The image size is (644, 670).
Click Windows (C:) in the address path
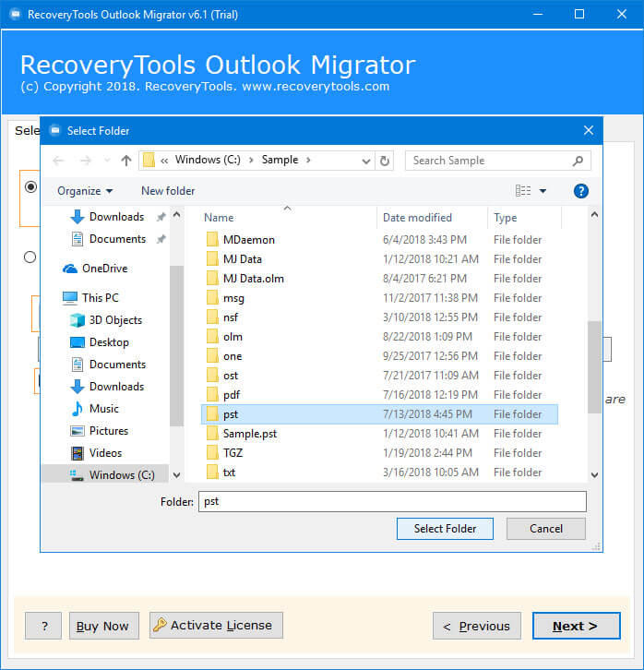click(x=208, y=160)
